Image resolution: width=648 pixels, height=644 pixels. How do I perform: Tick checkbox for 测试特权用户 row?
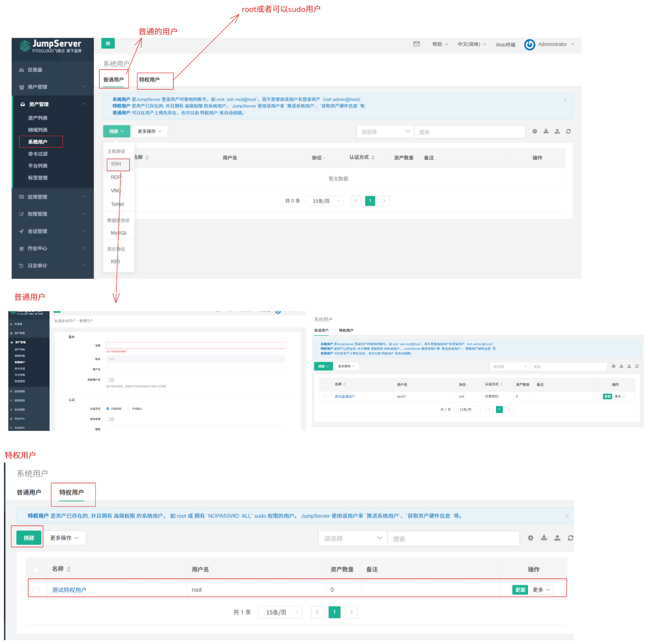[36, 590]
